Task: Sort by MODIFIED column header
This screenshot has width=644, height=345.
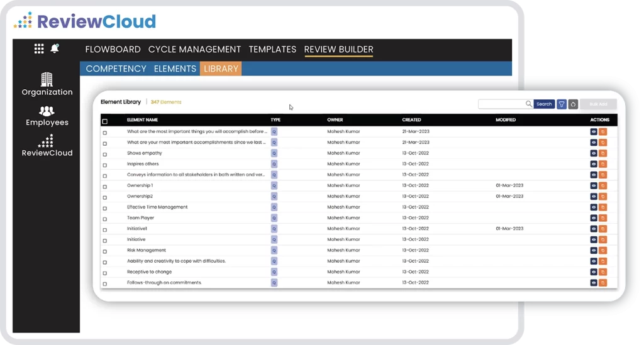Action: click(506, 120)
